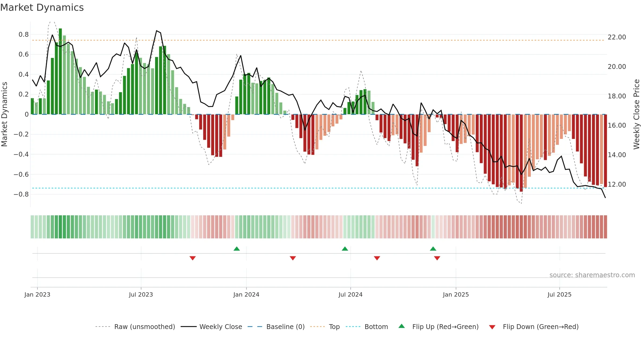Click the 22.00 price axis label
This screenshot has height=362, width=644.
(617, 37)
